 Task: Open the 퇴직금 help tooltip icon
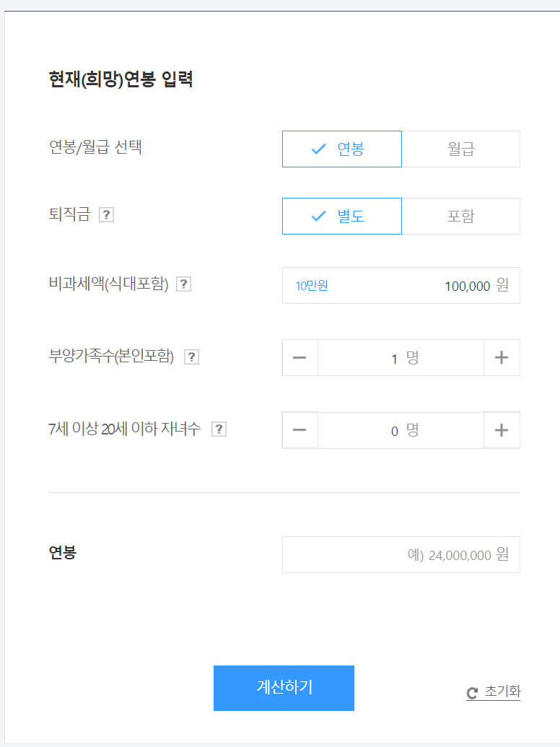point(106,214)
